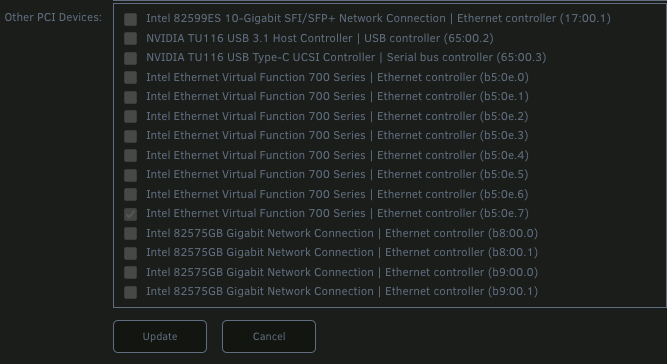Check the Intel 82599ES 10-Gigabit (17:00.1) checkbox
This screenshot has height=364, width=667.
pos(131,19)
